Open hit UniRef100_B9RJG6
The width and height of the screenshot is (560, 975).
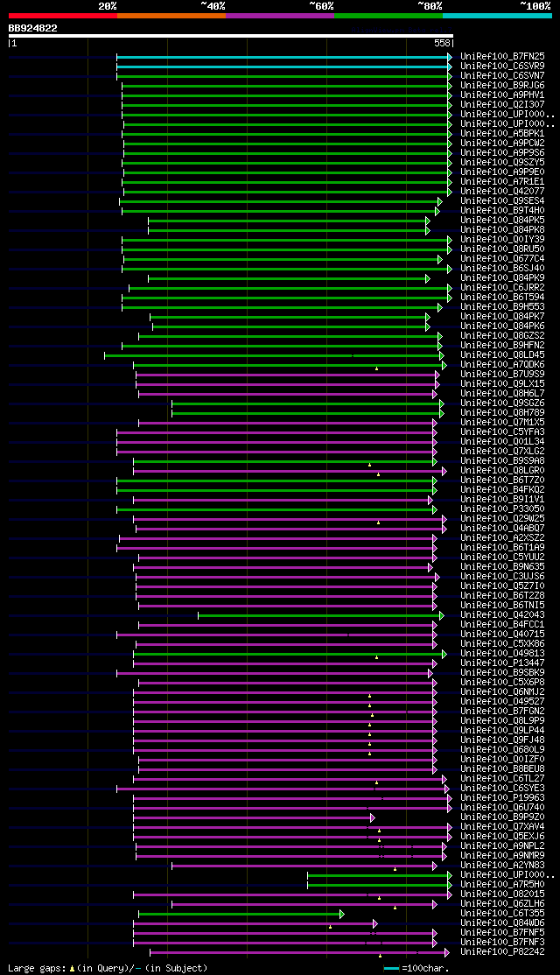click(x=502, y=86)
